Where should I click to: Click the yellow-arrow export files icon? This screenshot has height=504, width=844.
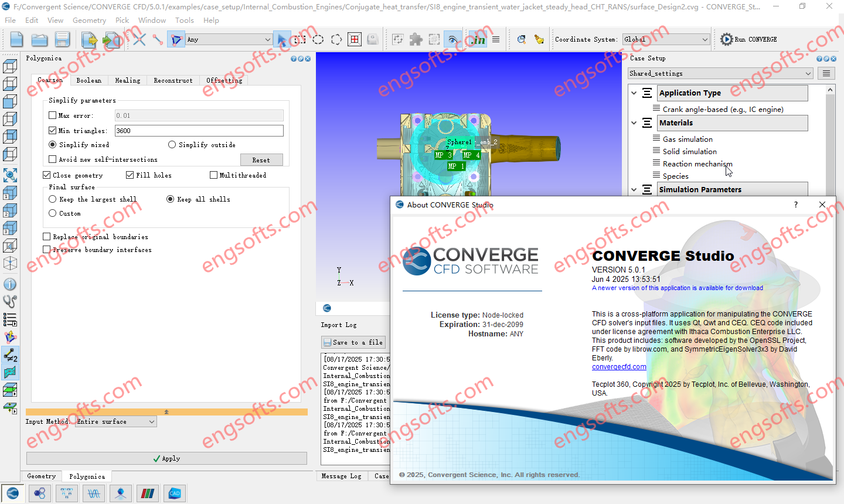click(x=89, y=39)
